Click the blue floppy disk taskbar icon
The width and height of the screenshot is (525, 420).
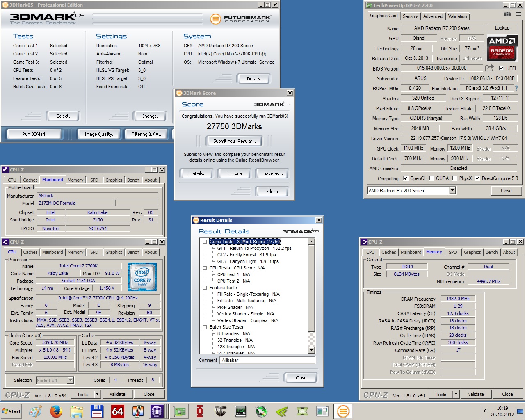point(97,411)
